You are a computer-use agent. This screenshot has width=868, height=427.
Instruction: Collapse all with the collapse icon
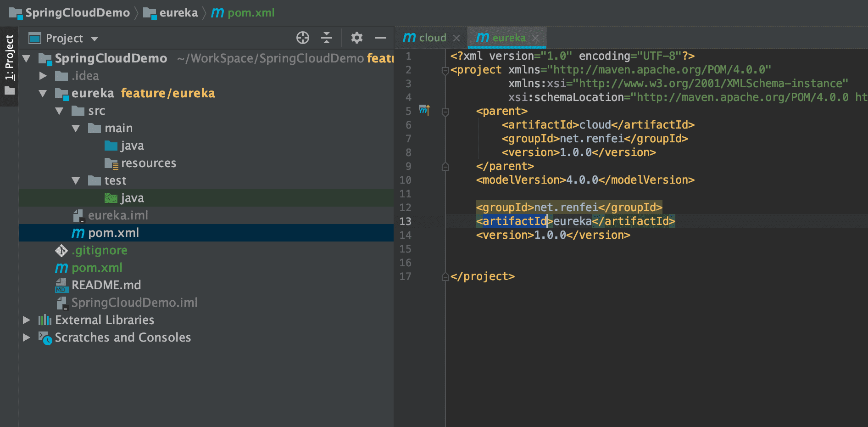click(x=327, y=38)
